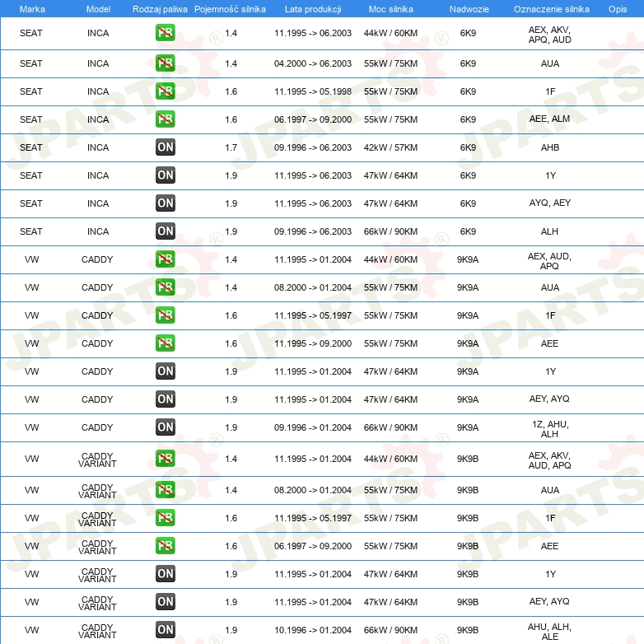The width and height of the screenshot is (644, 644).
Task: Click the Model column header
Action: click(x=98, y=9)
